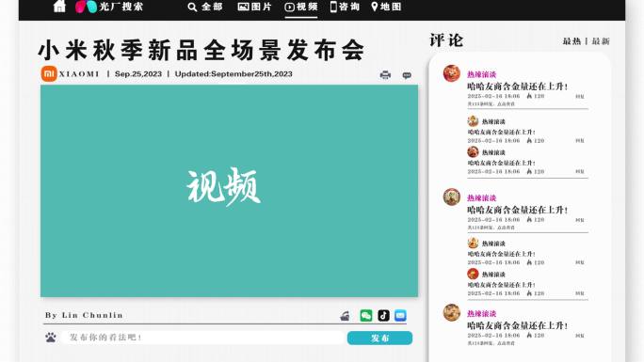This screenshot has width=644, height=362.
Task: Like the topmost comment with the flame icon
Action: [x=529, y=96]
